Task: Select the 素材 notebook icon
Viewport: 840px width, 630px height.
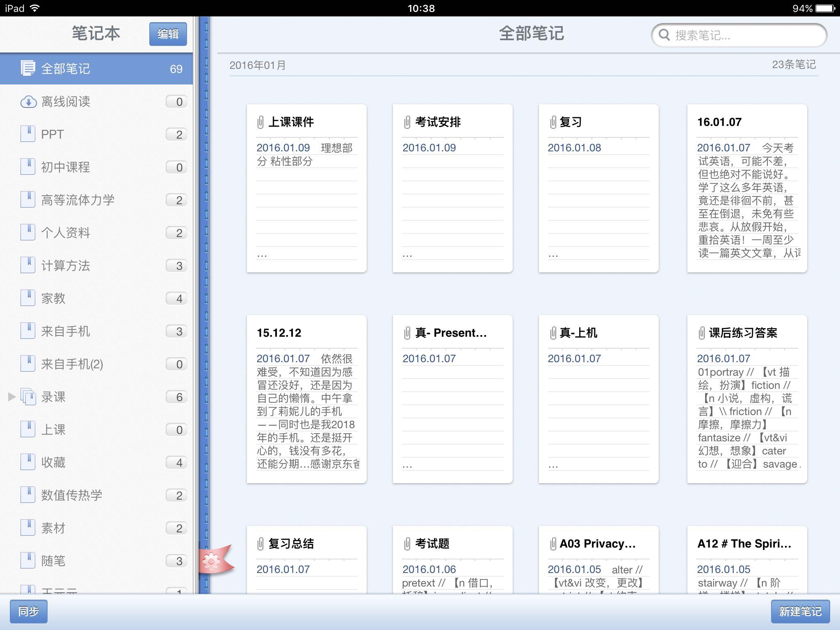Action: coord(28,528)
